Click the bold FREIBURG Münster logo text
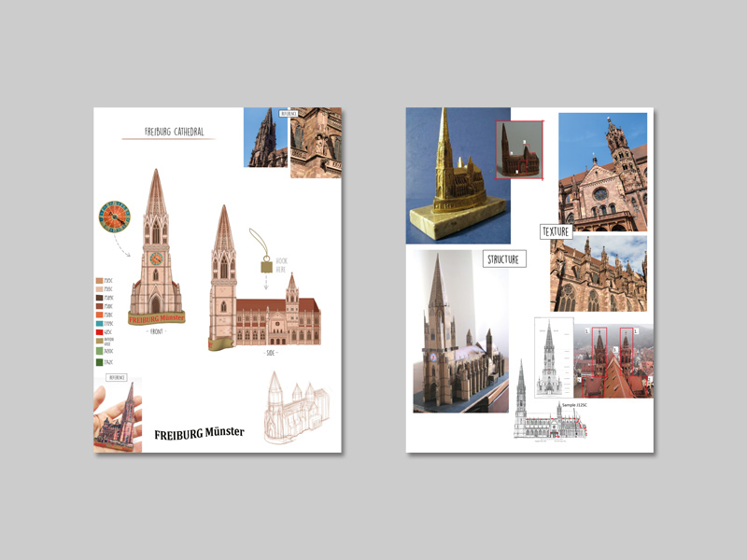The width and height of the screenshot is (747, 560). tap(199, 433)
